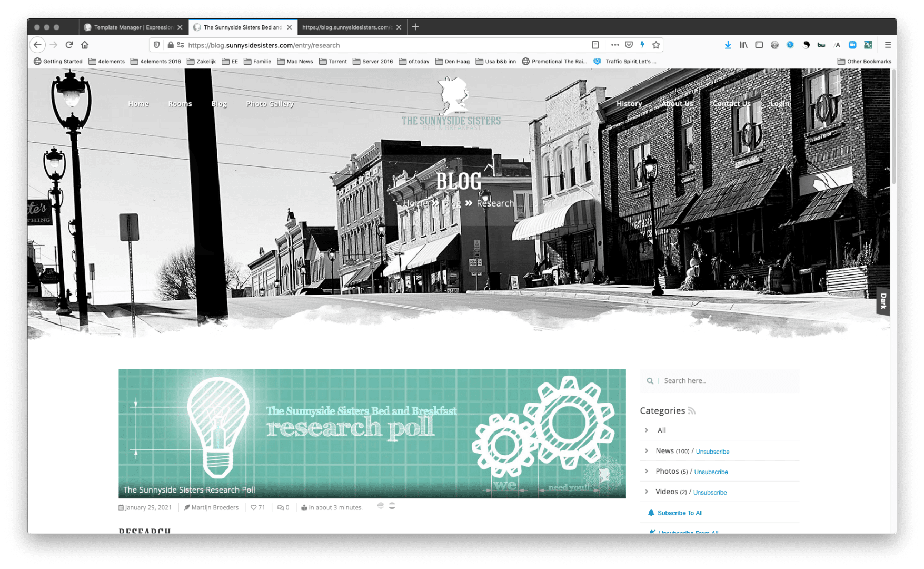Open the History menu item
Image resolution: width=924 pixels, height=569 pixels.
coord(629,104)
